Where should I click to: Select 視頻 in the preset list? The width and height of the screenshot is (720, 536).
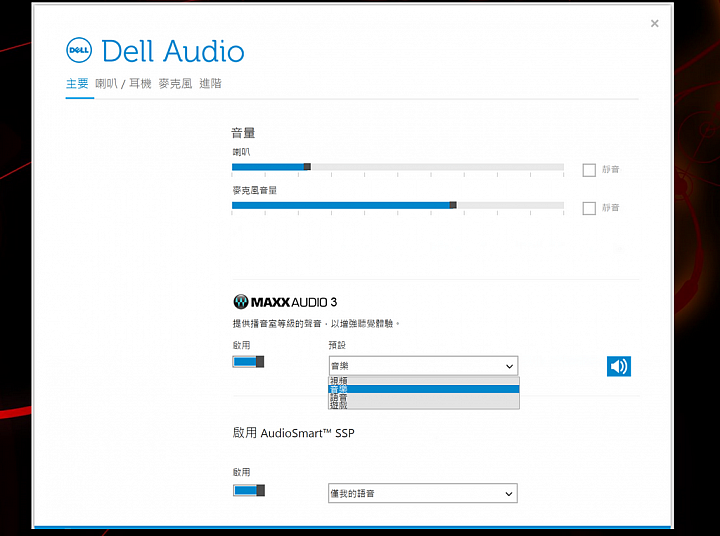tap(424, 381)
